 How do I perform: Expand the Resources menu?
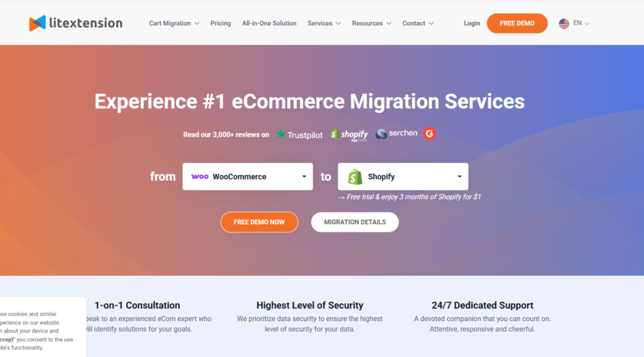click(x=371, y=23)
